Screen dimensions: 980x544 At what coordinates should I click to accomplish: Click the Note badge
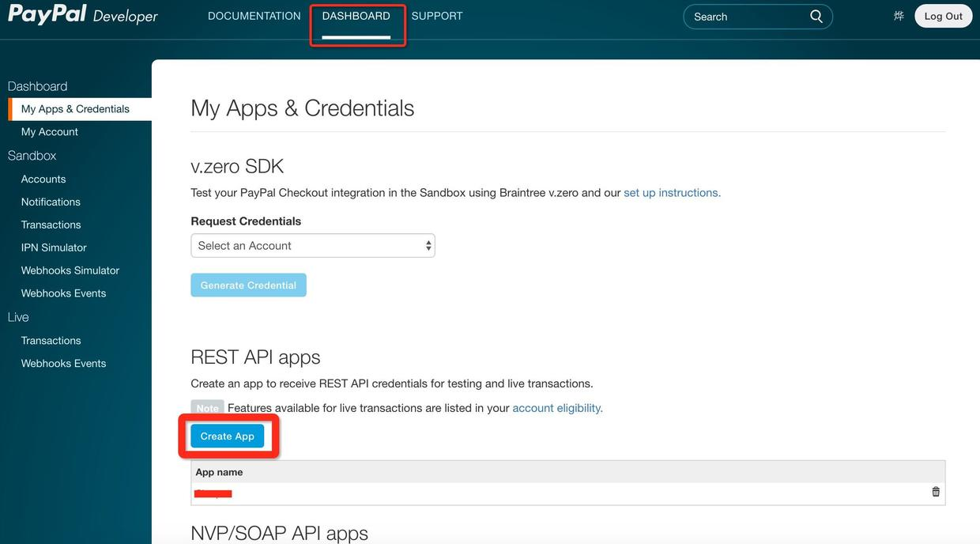[207, 408]
